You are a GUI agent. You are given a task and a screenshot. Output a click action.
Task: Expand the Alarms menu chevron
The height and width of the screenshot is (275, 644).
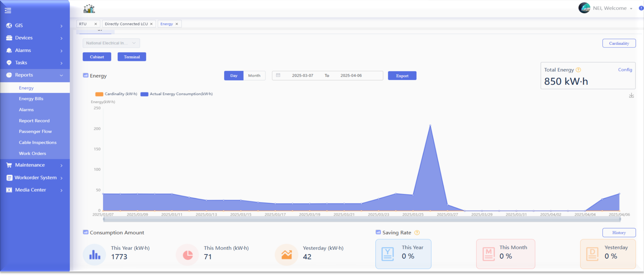click(x=62, y=51)
